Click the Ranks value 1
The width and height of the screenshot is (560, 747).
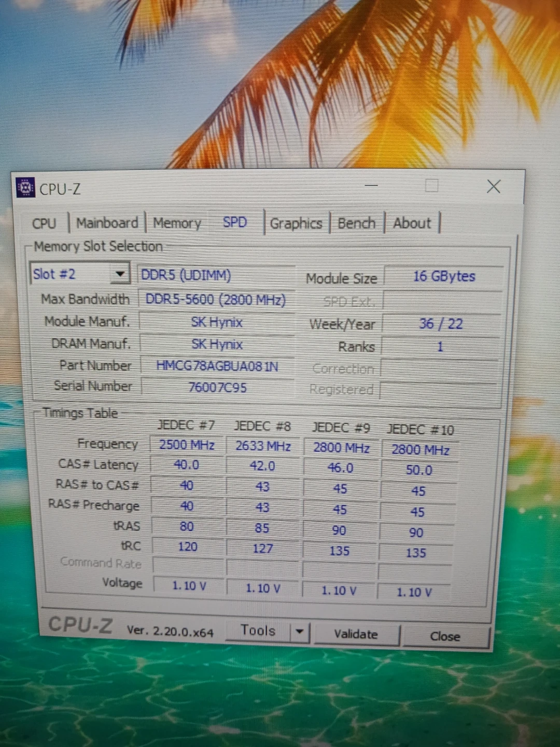coord(440,347)
